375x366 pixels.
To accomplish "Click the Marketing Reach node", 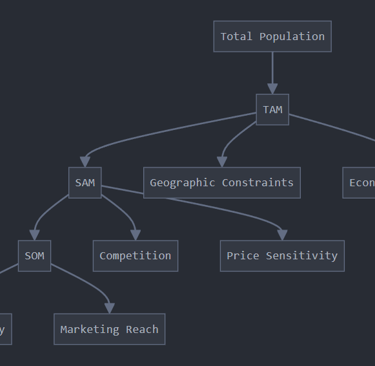I will point(110,329).
